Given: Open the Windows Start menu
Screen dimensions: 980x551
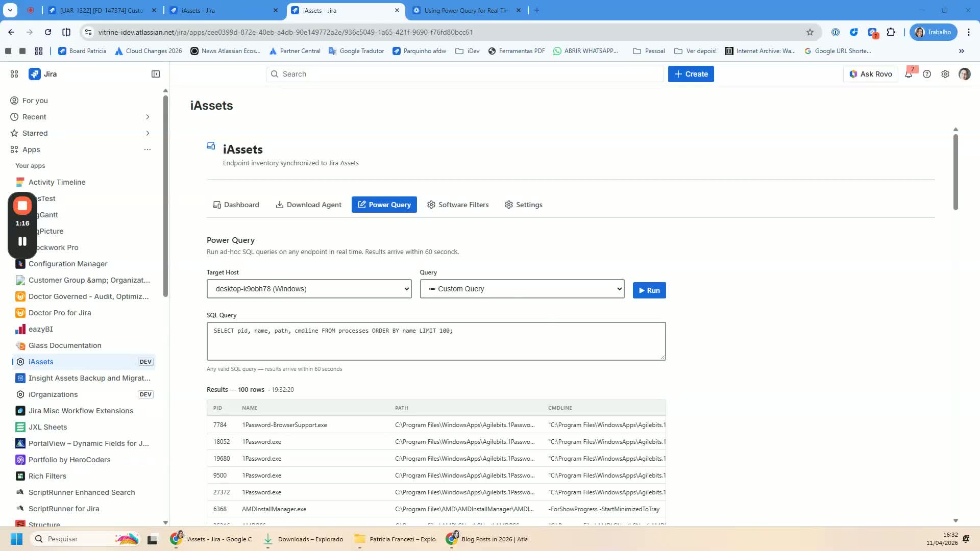Looking at the screenshot, I should pyautogui.click(x=16, y=539).
